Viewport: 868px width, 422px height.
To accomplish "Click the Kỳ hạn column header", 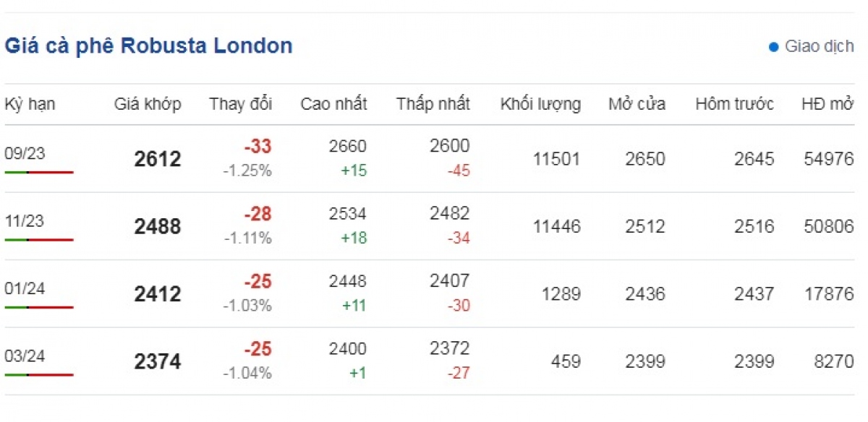I will 30,104.
